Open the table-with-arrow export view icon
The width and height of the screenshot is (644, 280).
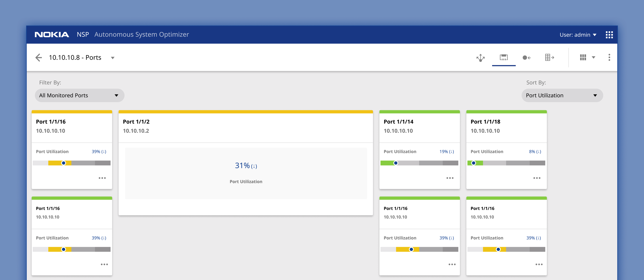[550, 57]
